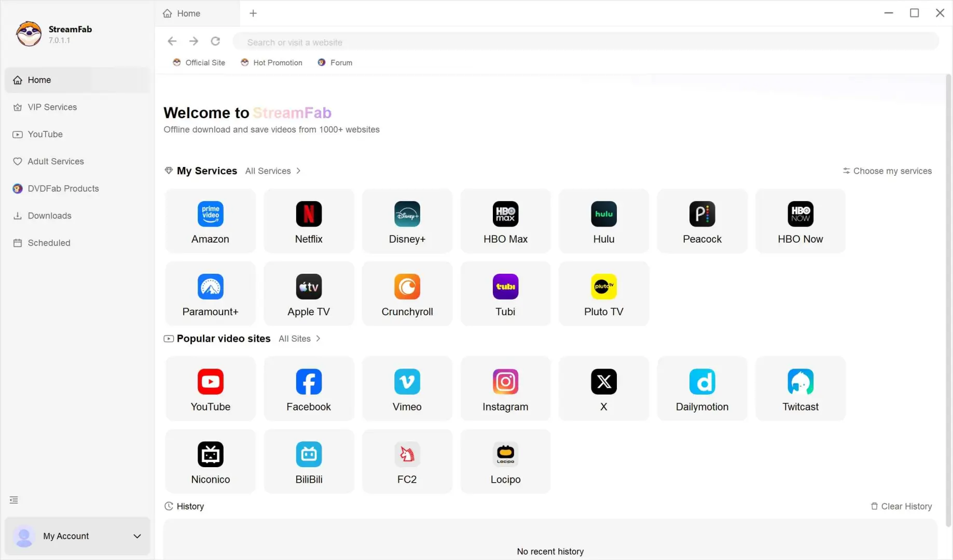Image resolution: width=953 pixels, height=560 pixels.
Task: Click the No recent history message
Action: 550,552
